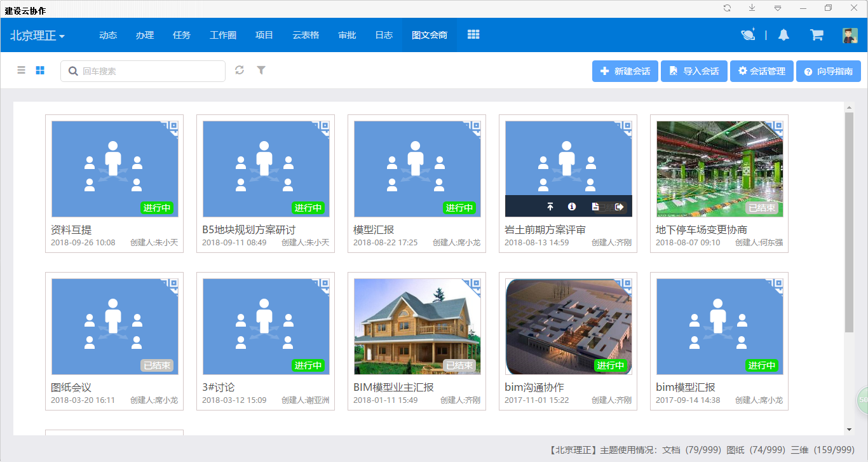Click the info icon on 岩土前期方案评审
Viewport: 868px width, 462px height.
572,207
